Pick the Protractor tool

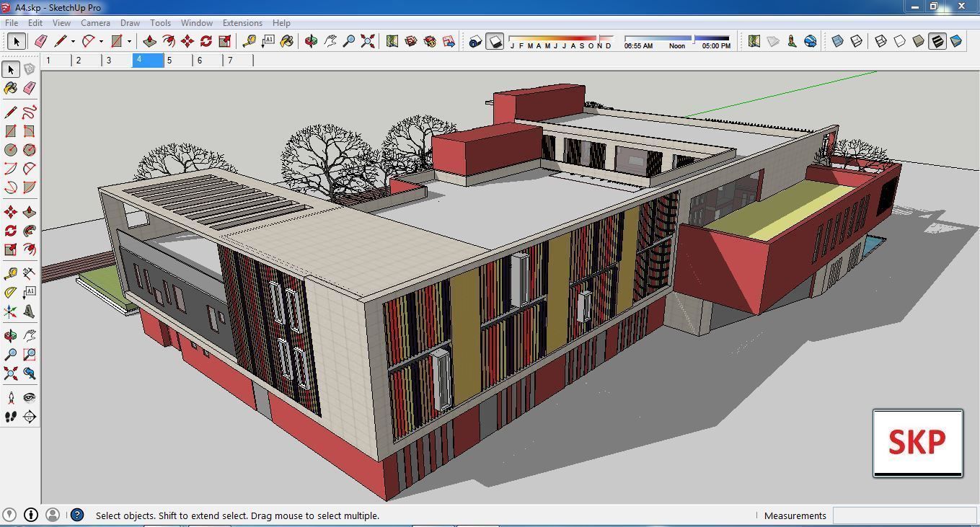(11, 293)
